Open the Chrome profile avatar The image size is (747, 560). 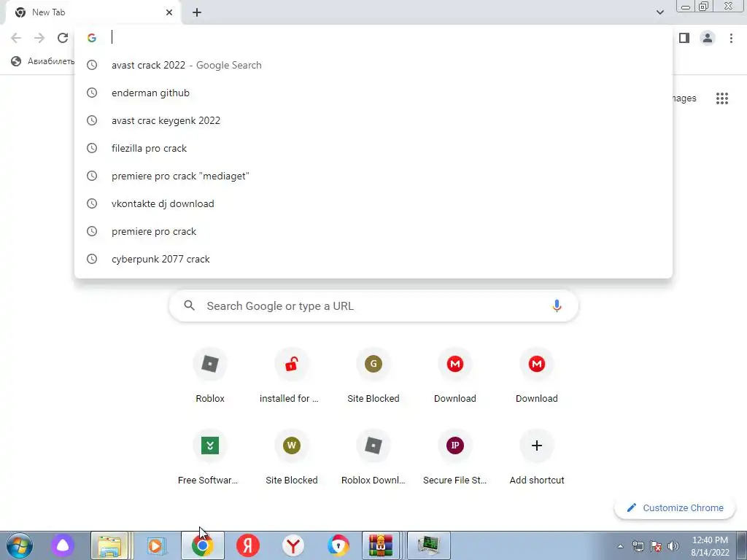(708, 38)
